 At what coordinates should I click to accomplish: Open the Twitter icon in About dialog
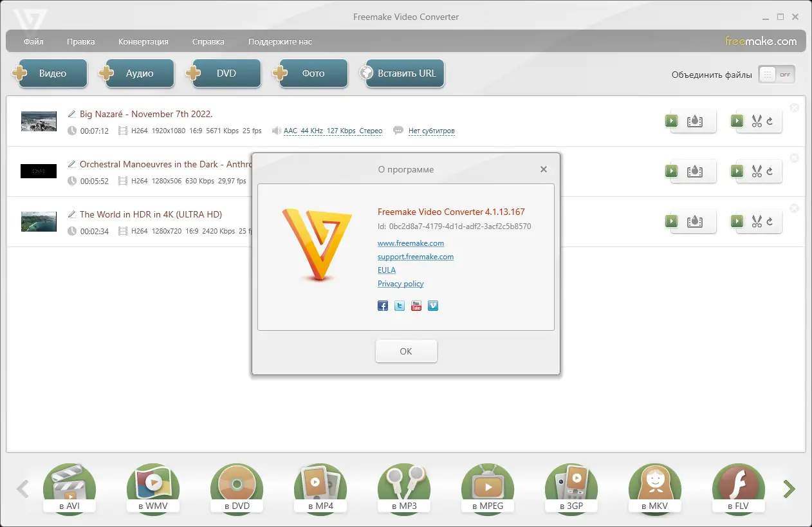coord(400,306)
